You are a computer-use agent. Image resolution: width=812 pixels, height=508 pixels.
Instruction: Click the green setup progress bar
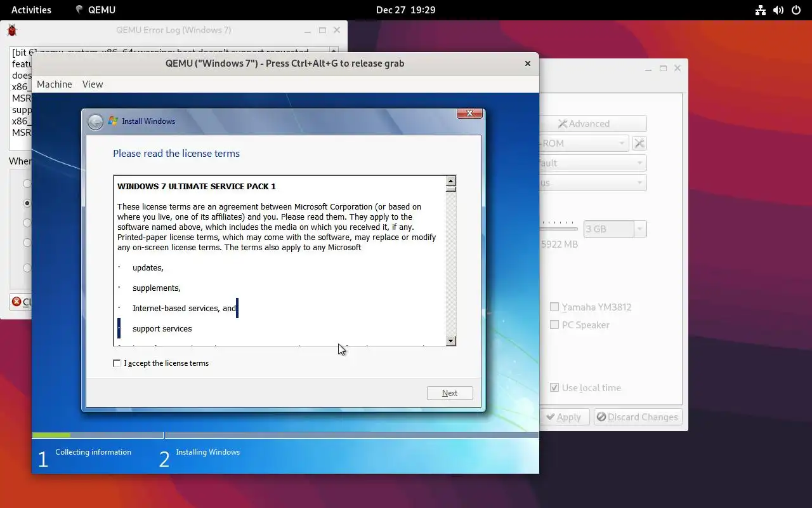(x=51, y=435)
